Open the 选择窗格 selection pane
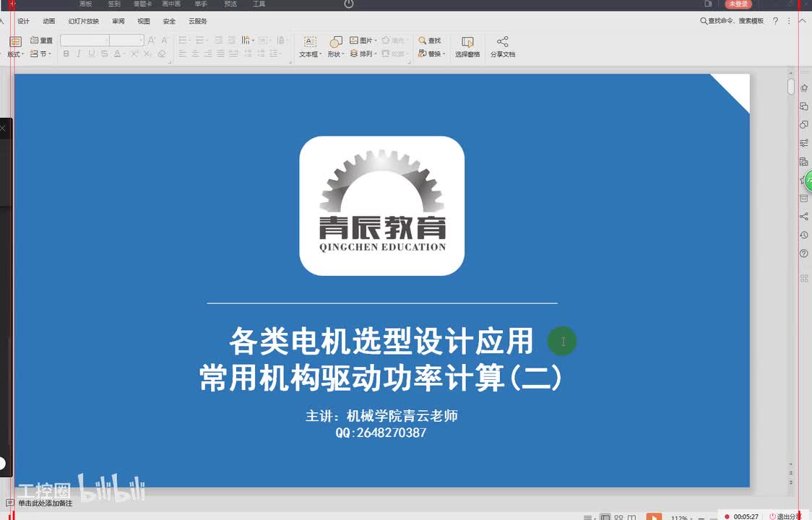Image resolution: width=812 pixels, height=520 pixels. coord(467,47)
